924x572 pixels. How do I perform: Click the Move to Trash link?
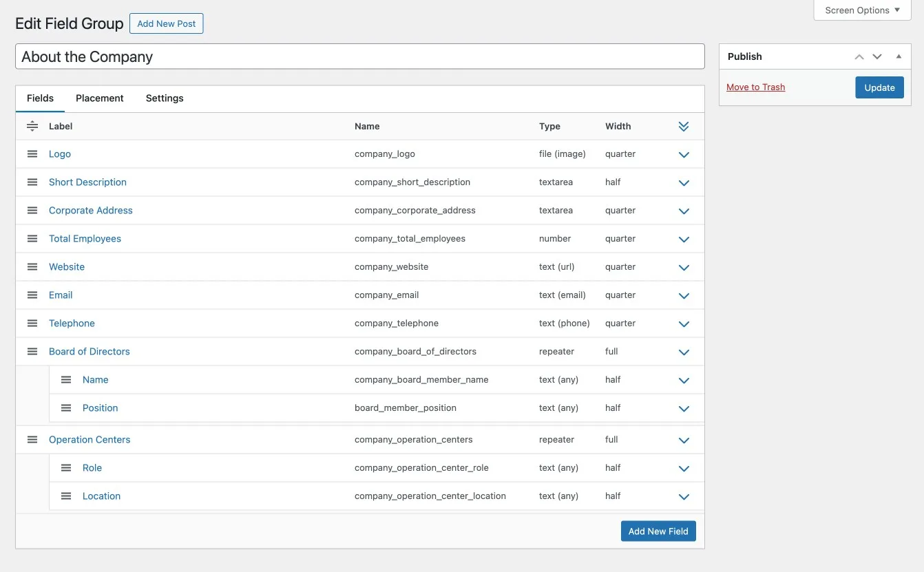755,87
